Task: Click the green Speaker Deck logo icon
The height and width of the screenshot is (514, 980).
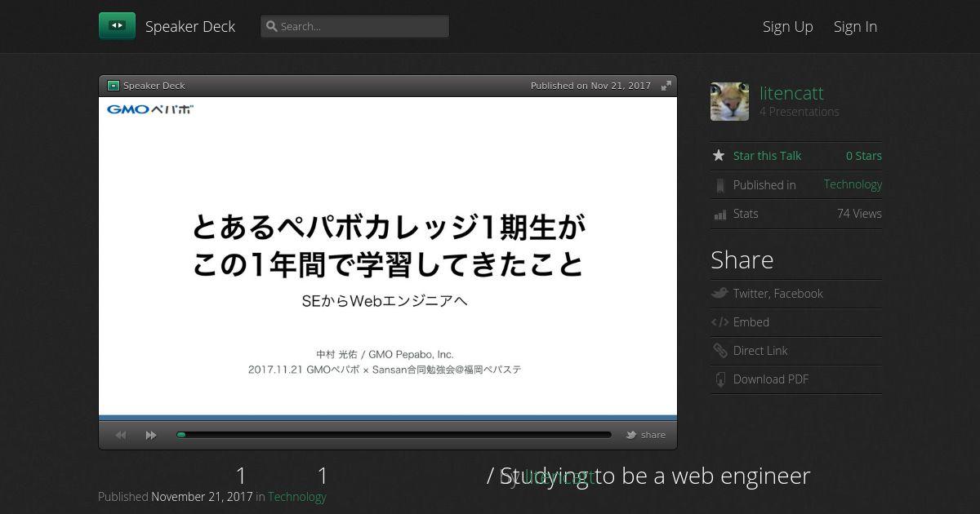Action: pyautogui.click(x=117, y=26)
